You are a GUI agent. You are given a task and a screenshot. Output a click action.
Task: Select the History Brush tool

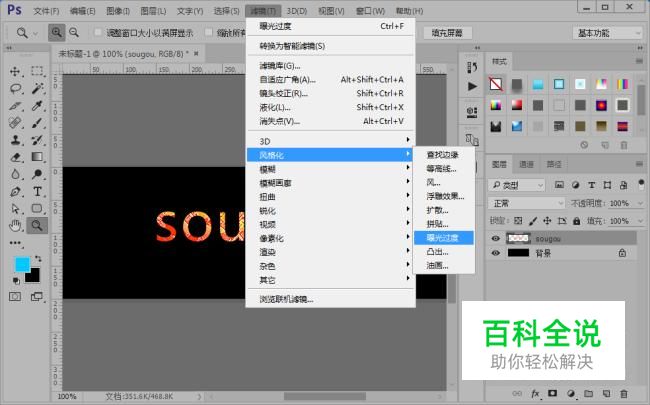(x=37, y=140)
